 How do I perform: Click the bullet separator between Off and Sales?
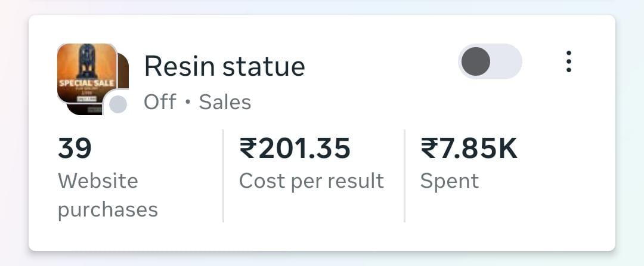[187, 103]
